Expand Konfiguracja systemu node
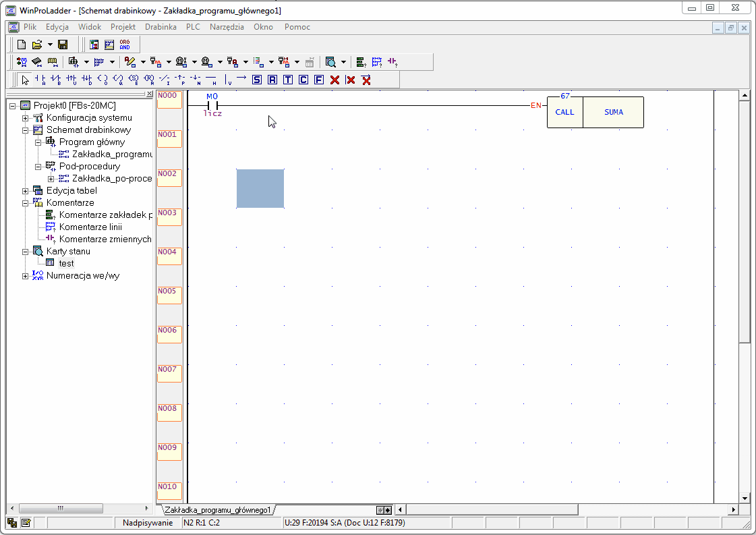Image resolution: width=756 pixels, height=535 pixels. (x=25, y=118)
